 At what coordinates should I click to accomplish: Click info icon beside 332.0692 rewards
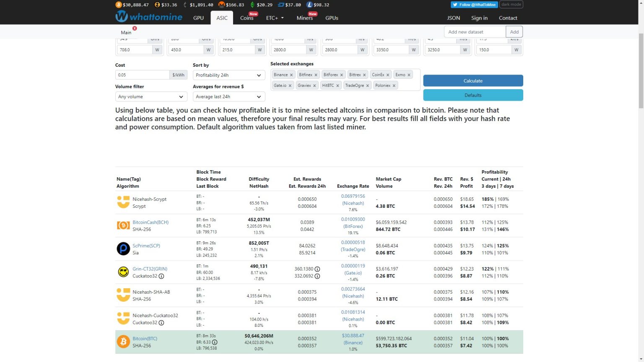coord(317,276)
